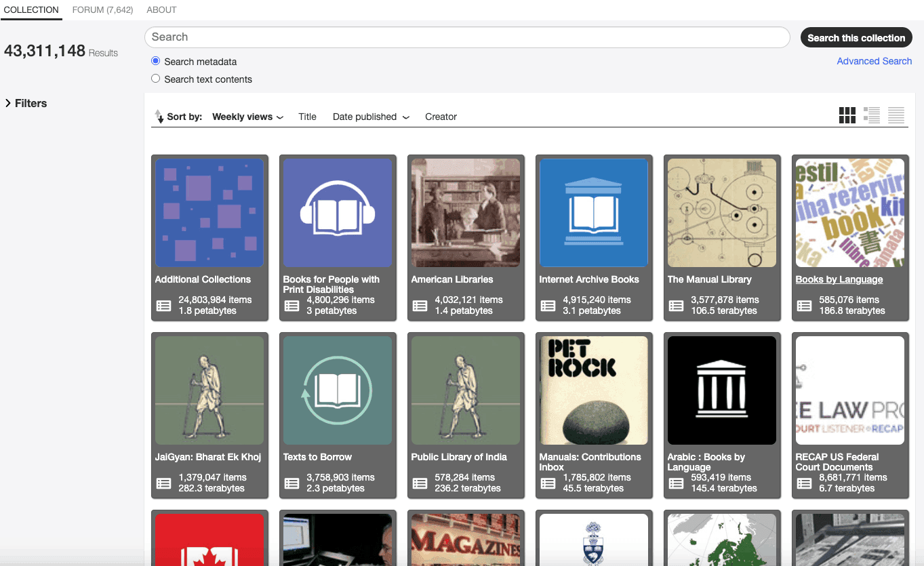Click American Libraries title text
The height and width of the screenshot is (566, 924).
click(x=452, y=279)
